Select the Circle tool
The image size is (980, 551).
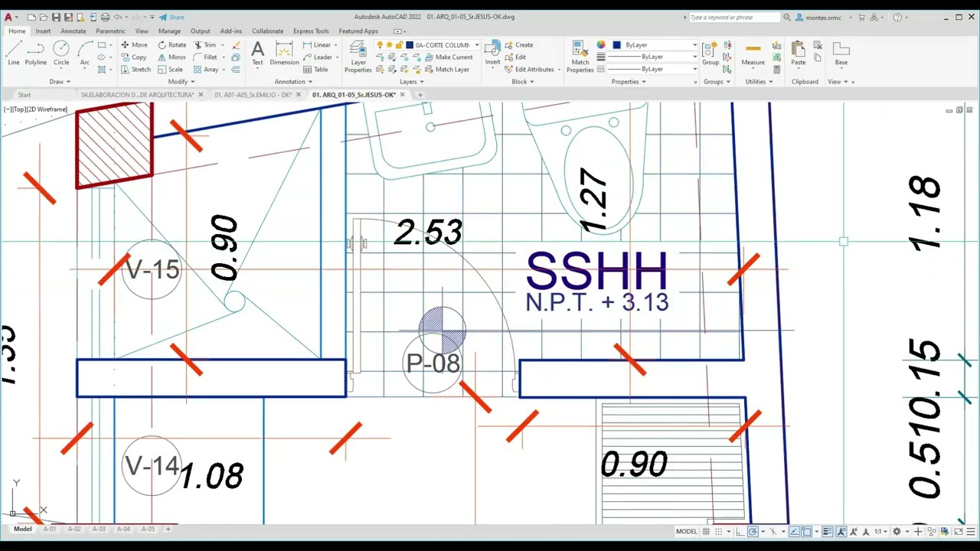(61, 53)
